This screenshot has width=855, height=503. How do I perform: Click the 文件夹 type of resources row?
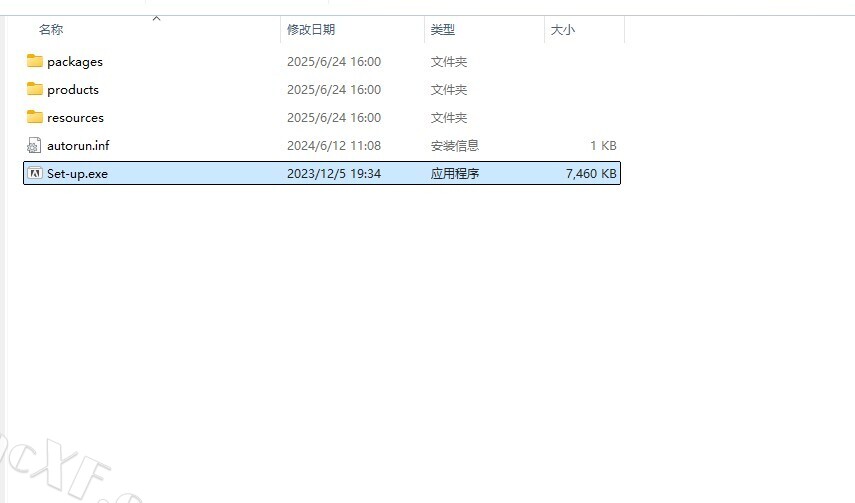pyautogui.click(x=449, y=117)
